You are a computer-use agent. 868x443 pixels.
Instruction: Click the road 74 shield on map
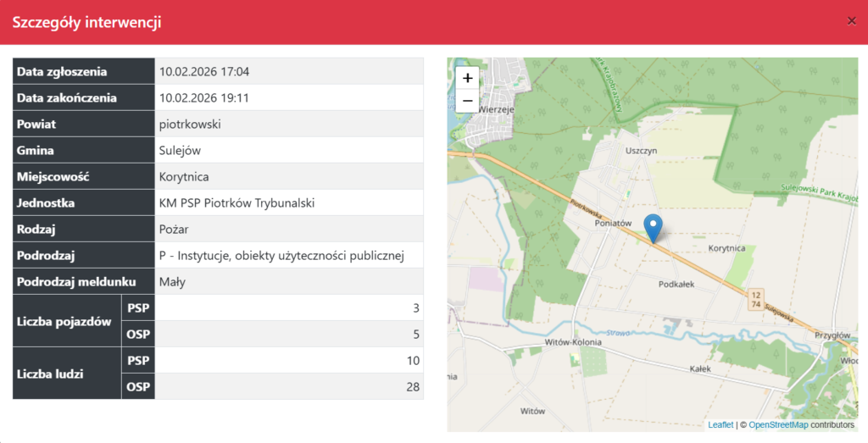pos(755,303)
